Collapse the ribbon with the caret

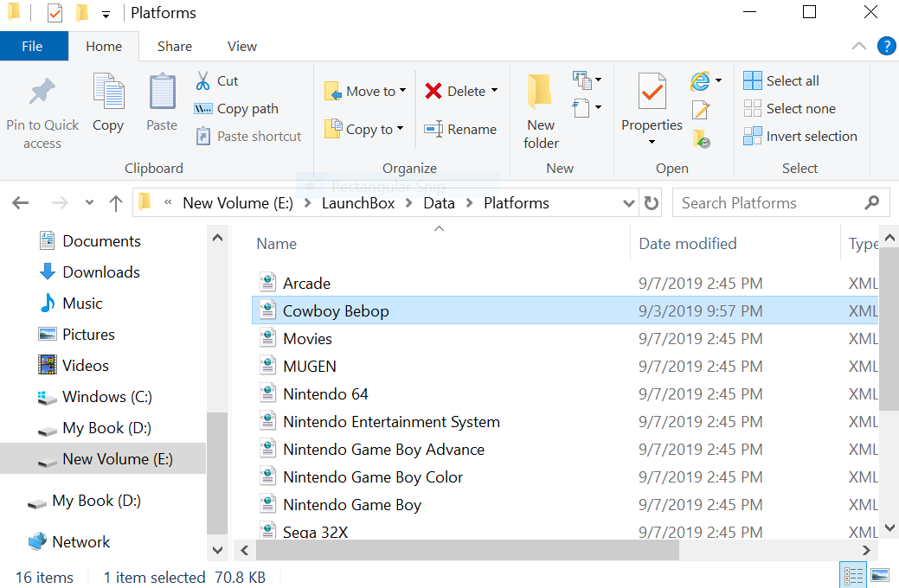pyautogui.click(x=859, y=46)
